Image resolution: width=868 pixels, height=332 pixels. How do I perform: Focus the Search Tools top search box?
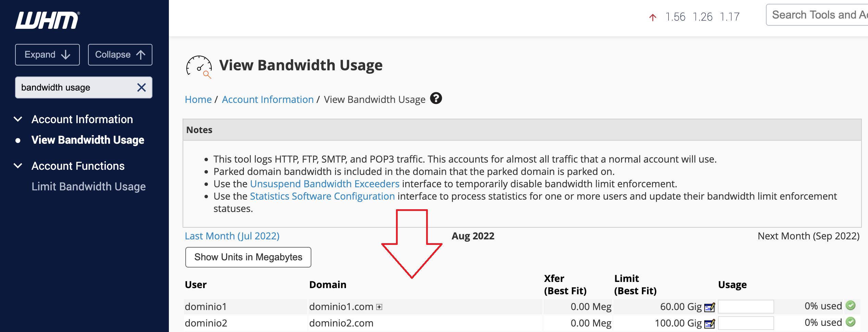(817, 15)
